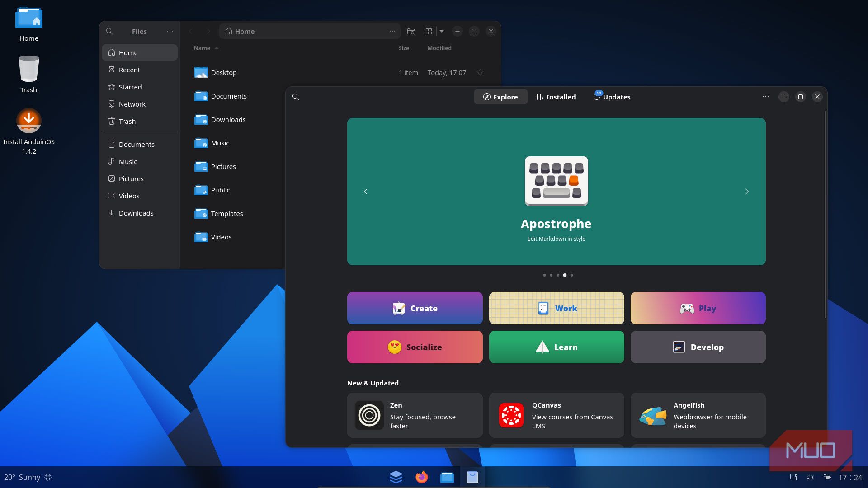Select Desktop folder icon in file list
This screenshot has height=488, width=868.
click(x=201, y=72)
